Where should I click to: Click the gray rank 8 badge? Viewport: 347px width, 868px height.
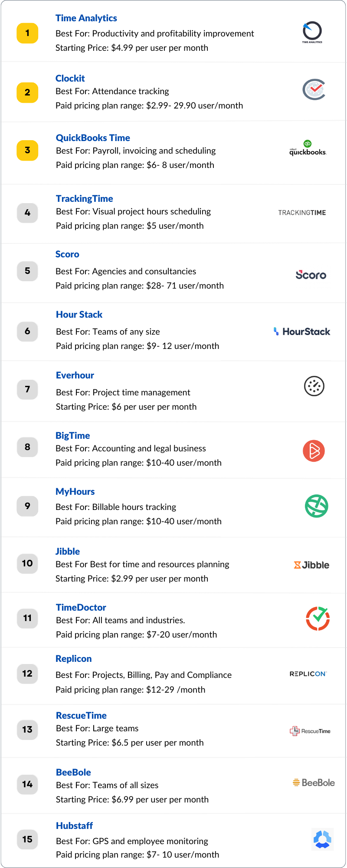coord(27,447)
